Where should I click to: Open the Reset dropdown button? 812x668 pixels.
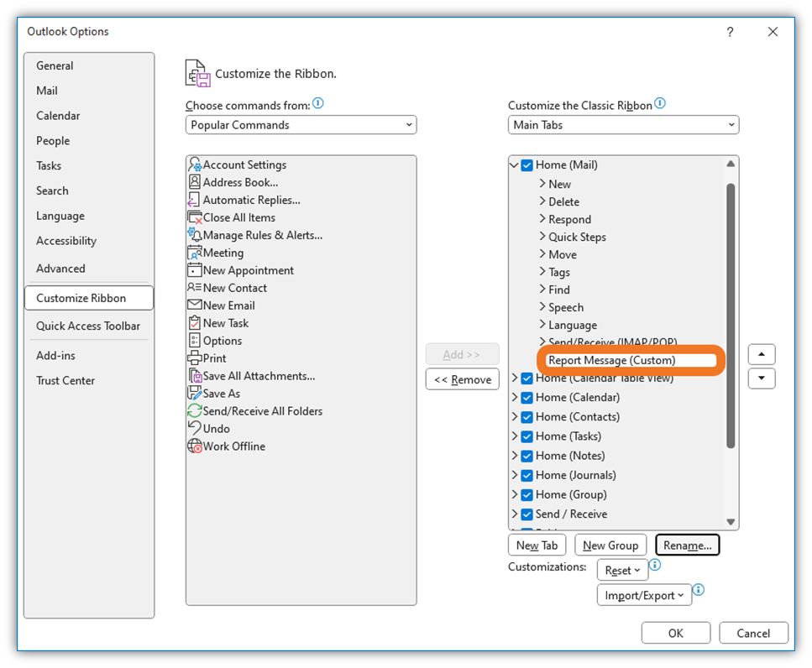click(x=622, y=570)
